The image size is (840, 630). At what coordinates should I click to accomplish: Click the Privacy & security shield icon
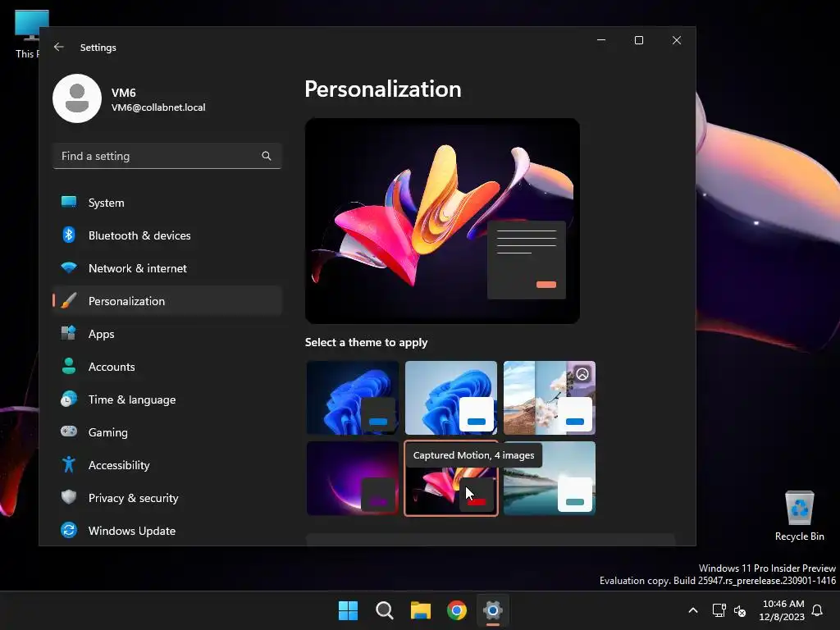(x=69, y=497)
